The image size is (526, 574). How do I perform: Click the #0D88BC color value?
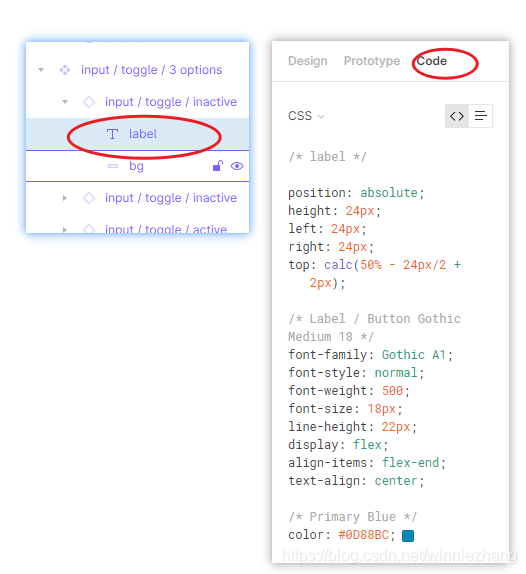coord(363,535)
